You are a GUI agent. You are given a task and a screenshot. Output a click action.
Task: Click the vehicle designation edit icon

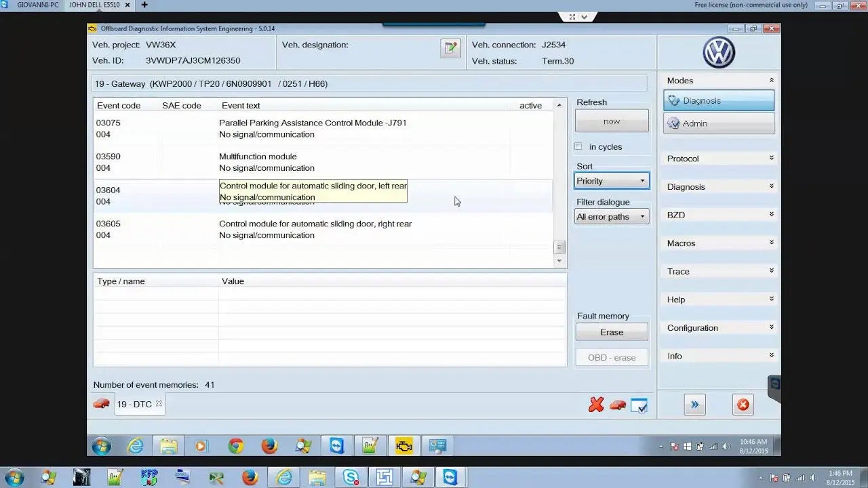pos(450,48)
